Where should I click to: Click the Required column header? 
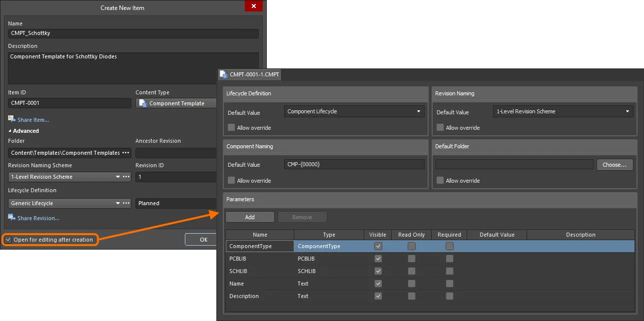click(x=449, y=235)
